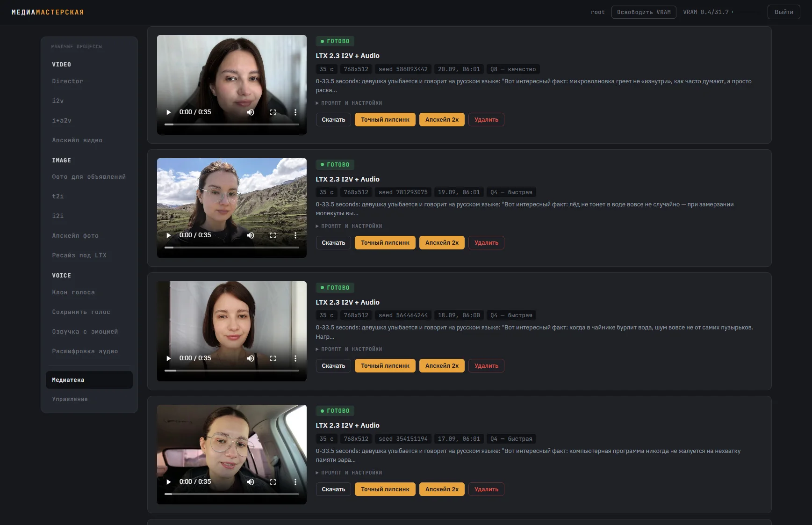Screen dimensions: 812x525
Task: Seek on the second video's progress bar
Action: coord(232,248)
